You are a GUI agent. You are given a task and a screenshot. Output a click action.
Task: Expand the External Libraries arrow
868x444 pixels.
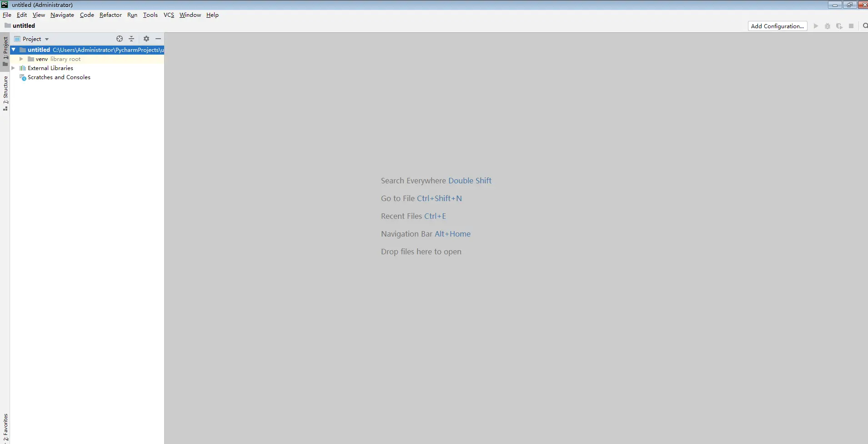point(13,68)
